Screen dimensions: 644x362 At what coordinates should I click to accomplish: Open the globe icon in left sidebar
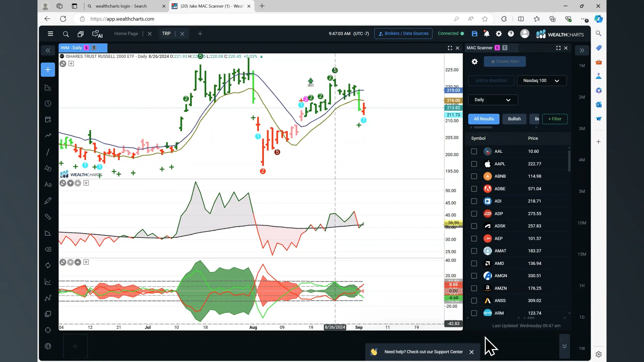click(48, 346)
